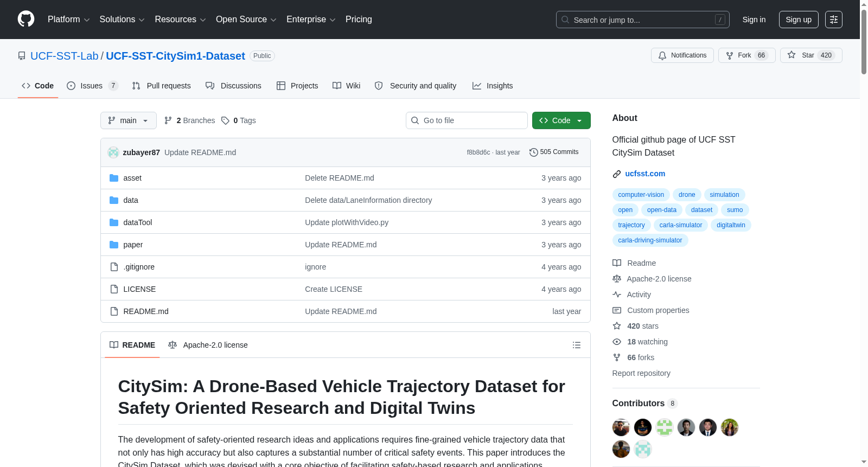The width and height of the screenshot is (868, 467).
Task: Expand the Resources menu
Action: click(180, 20)
